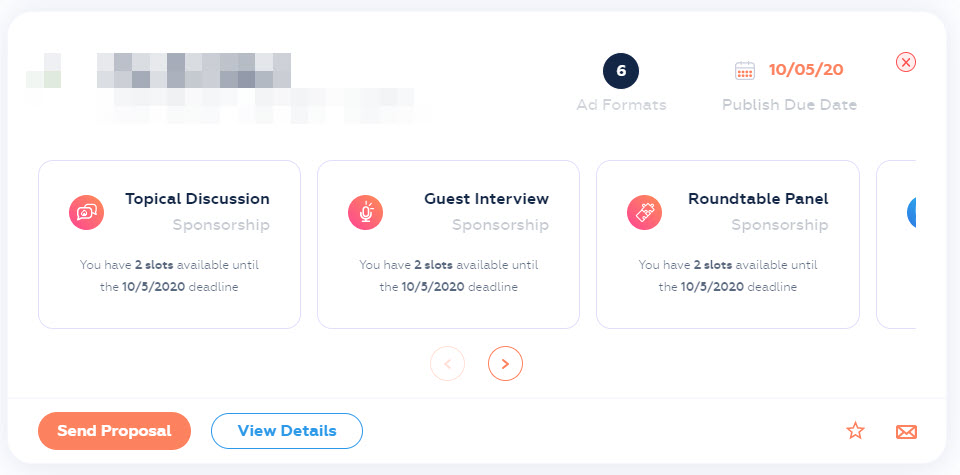
Task: Click the blurred listing title
Action: (194, 72)
